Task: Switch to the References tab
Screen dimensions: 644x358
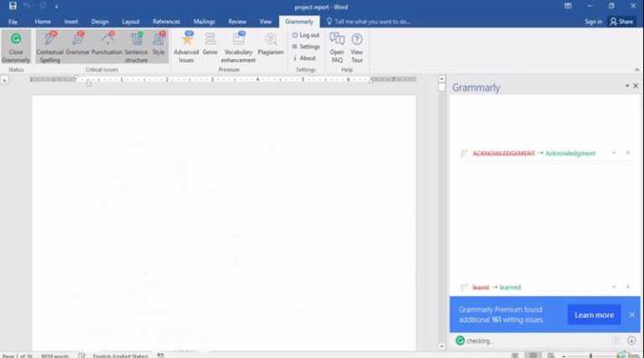Action: (x=166, y=22)
